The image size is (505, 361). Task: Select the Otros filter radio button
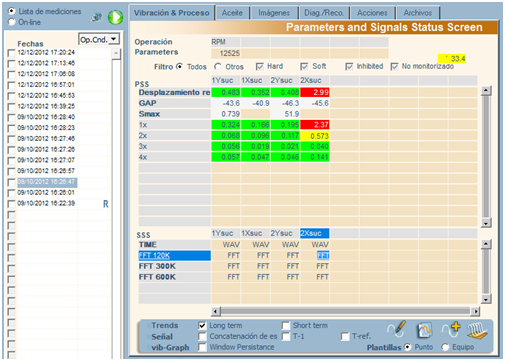point(218,66)
